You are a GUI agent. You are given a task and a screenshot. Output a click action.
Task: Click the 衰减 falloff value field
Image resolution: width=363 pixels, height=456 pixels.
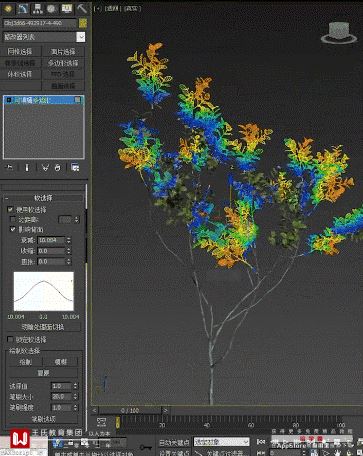click(x=51, y=240)
